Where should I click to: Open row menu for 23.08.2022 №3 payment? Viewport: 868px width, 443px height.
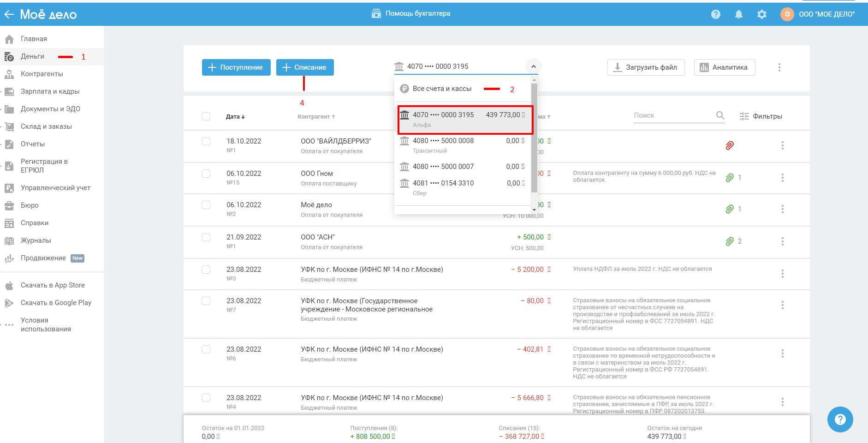coord(783,274)
